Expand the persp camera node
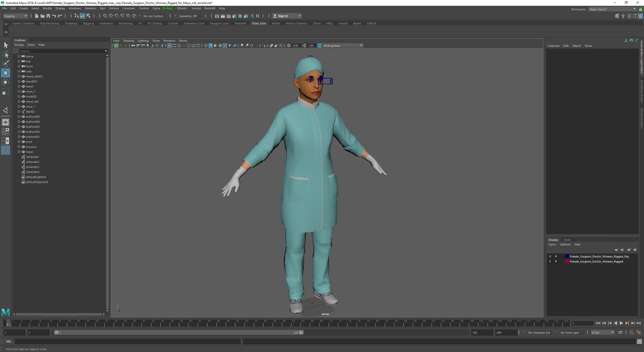Viewport: 644px width, 352px height. pyautogui.click(x=19, y=56)
